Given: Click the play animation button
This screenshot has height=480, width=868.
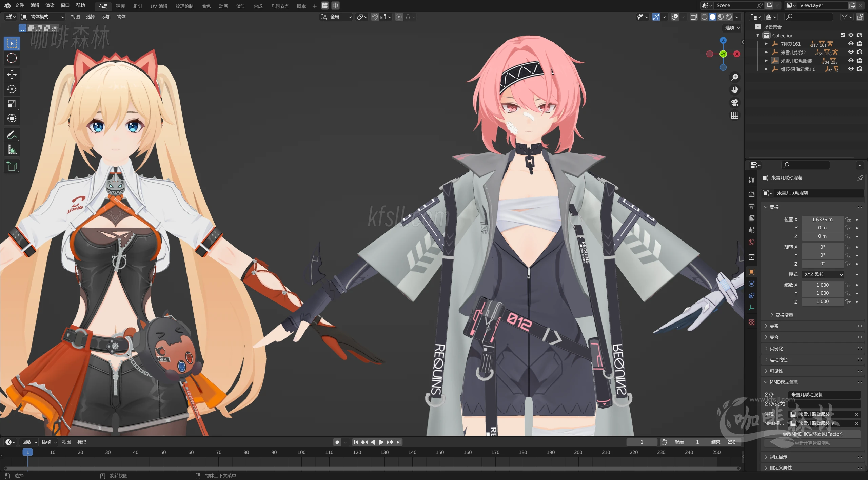Looking at the screenshot, I should point(381,442).
